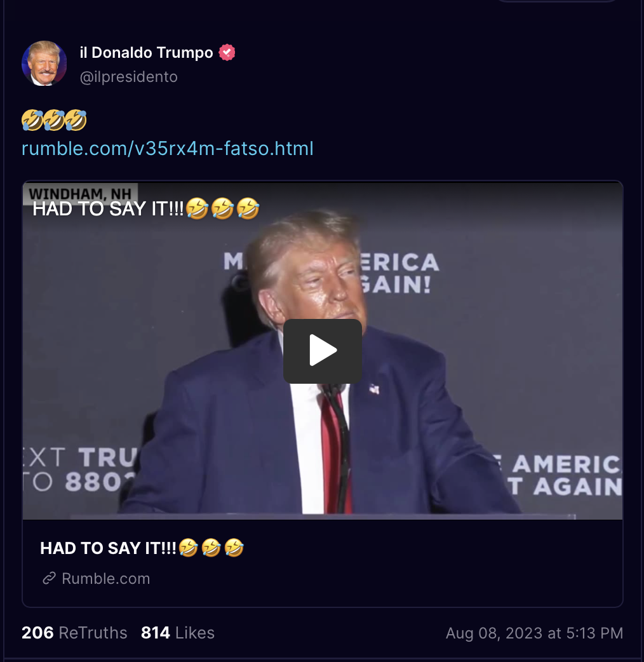Click the partially visible button at the top right
The width and height of the screenshot is (644, 662).
[558, 1]
